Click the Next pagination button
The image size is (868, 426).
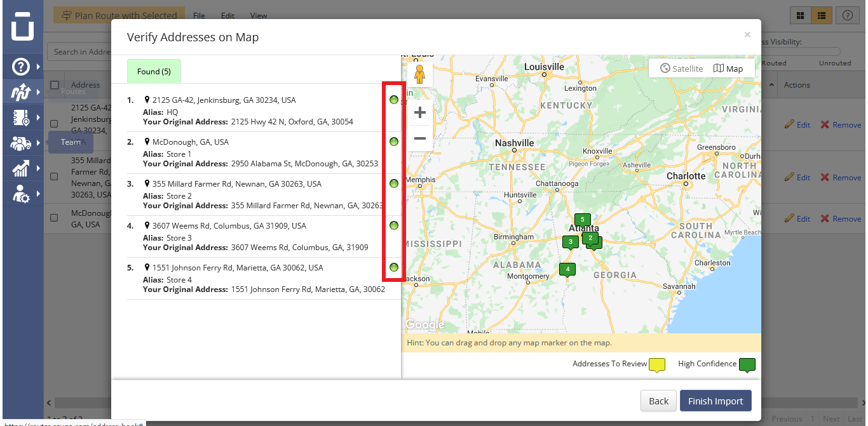click(x=831, y=419)
